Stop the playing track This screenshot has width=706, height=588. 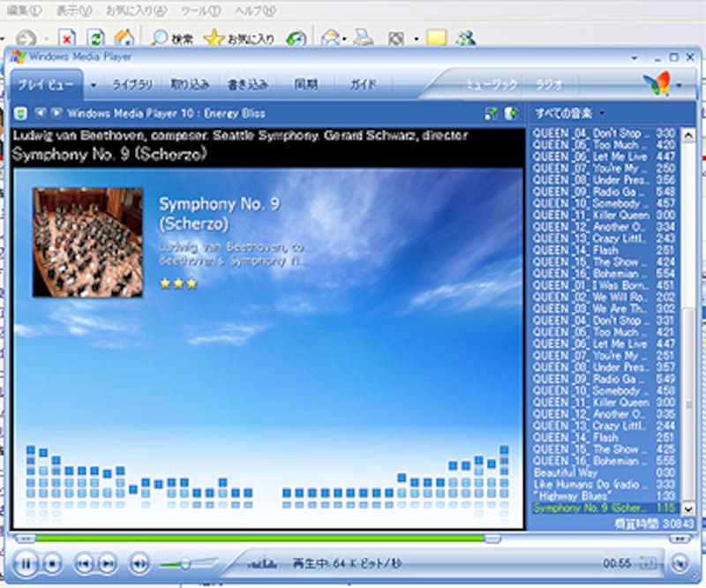click(x=52, y=563)
